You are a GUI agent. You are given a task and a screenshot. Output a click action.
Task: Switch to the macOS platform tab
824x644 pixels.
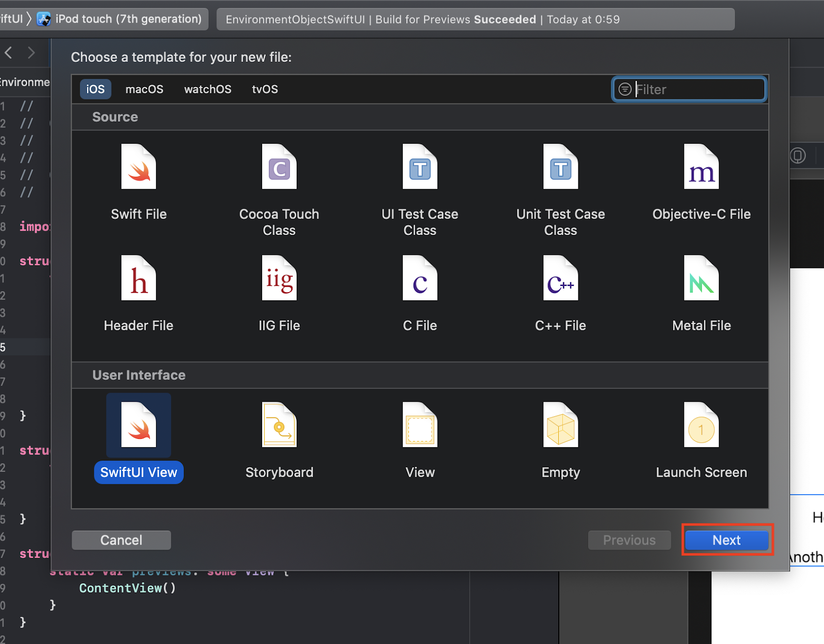click(144, 89)
